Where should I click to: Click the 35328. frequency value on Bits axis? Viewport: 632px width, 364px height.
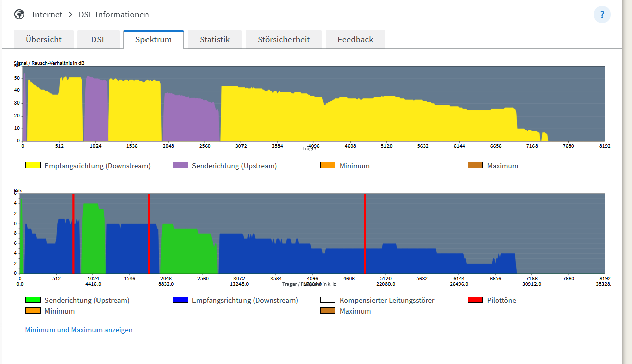(x=602, y=284)
